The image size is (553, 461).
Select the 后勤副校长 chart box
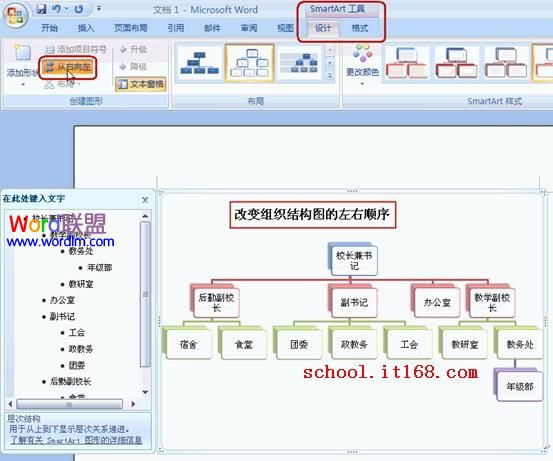click(x=216, y=302)
